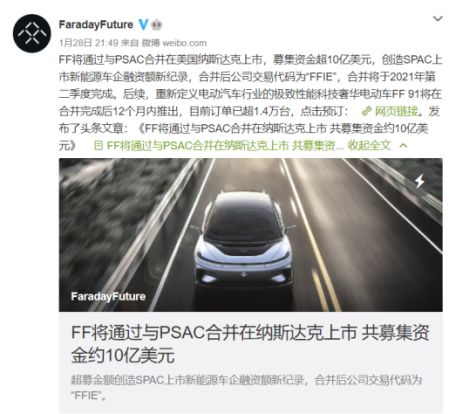Screen dimensions: 450x414
Task: Open the green FF将通过与PSAC合并 article link
Action: pyautogui.click(x=225, y=145)
